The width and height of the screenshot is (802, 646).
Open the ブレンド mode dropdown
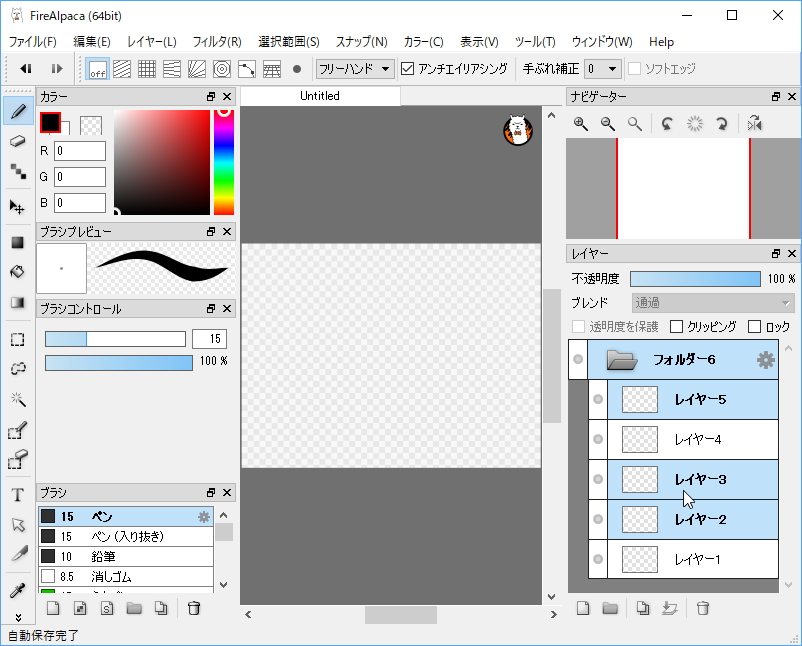pyautogui.click(x=712, y=303)
